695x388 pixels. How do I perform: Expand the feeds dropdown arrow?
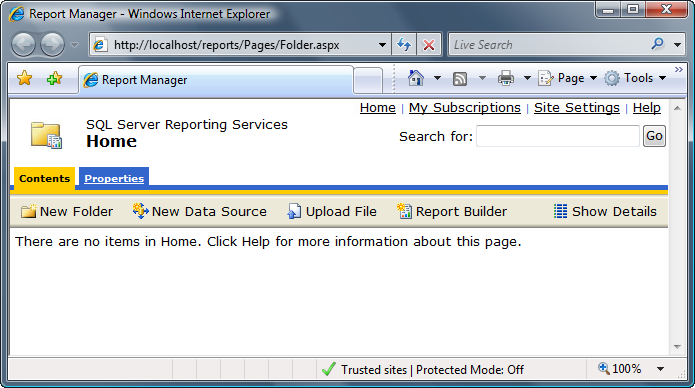point(482,78)
